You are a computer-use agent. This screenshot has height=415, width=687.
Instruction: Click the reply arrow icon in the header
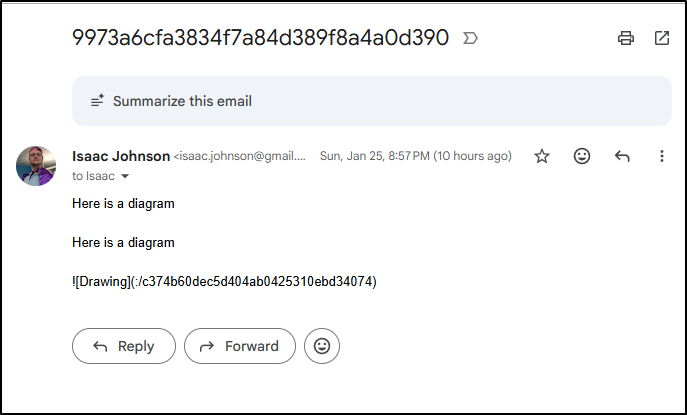click(x=622, y=156)
